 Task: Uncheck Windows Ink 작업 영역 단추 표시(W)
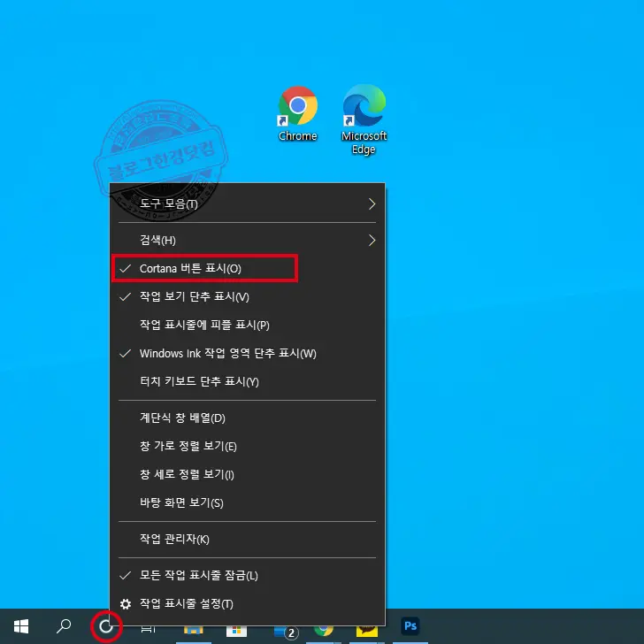coord(248,353)
